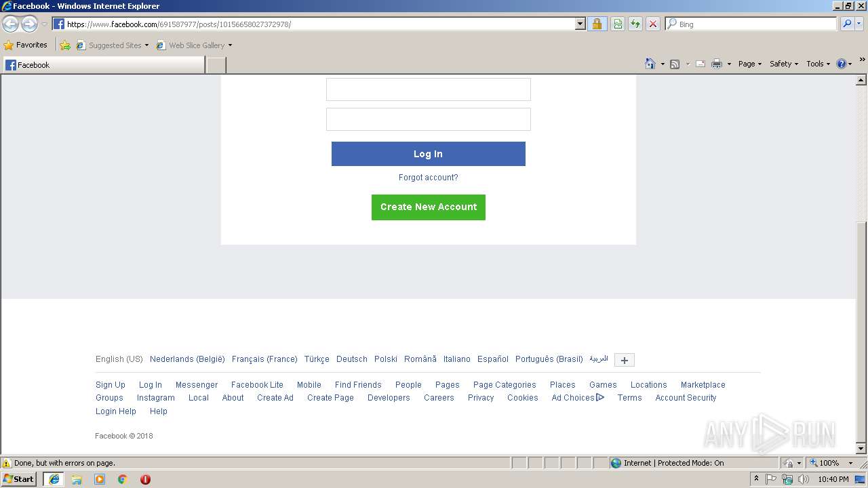Click the vertical scrollbar up arrow

[x=861, y=81]
